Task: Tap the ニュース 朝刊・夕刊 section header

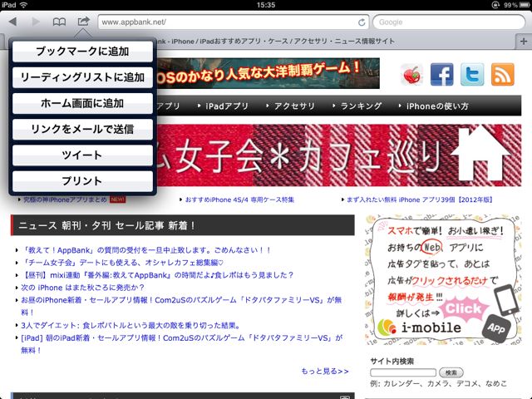Action: (183, 225)
